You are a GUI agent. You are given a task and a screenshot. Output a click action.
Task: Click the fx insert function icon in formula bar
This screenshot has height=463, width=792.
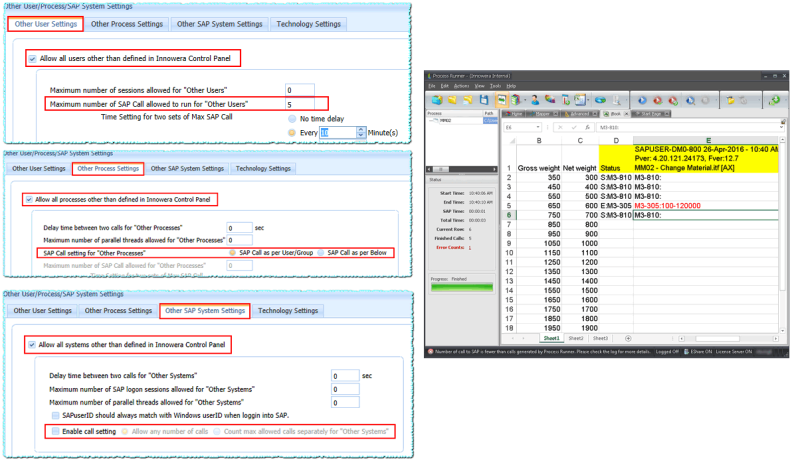(x=587, y=128)
